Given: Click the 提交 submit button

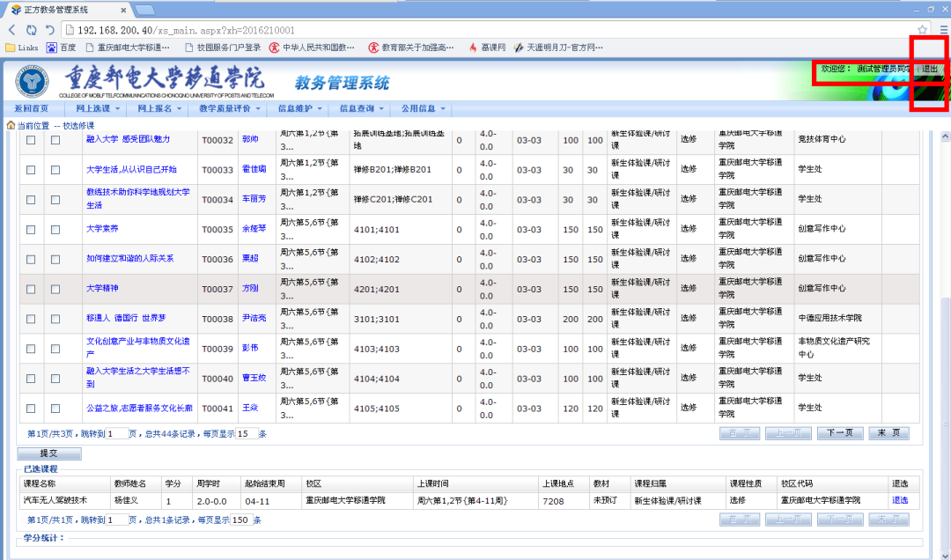Looking at the screenshot, I should [49, 453].
